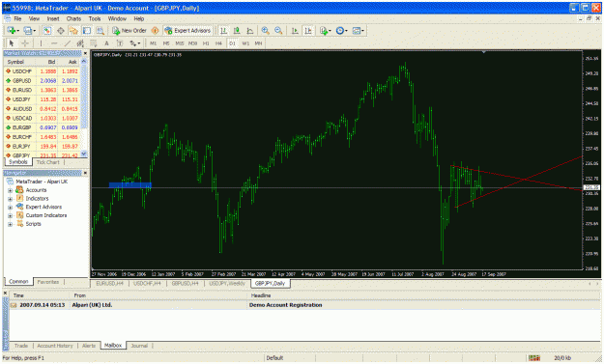Open the Charts menu
The image size is (604, 364).
pos(73,18)
